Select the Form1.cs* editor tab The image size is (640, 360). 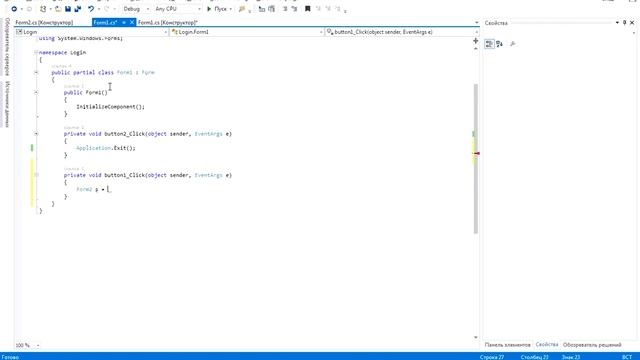(105, 22)
